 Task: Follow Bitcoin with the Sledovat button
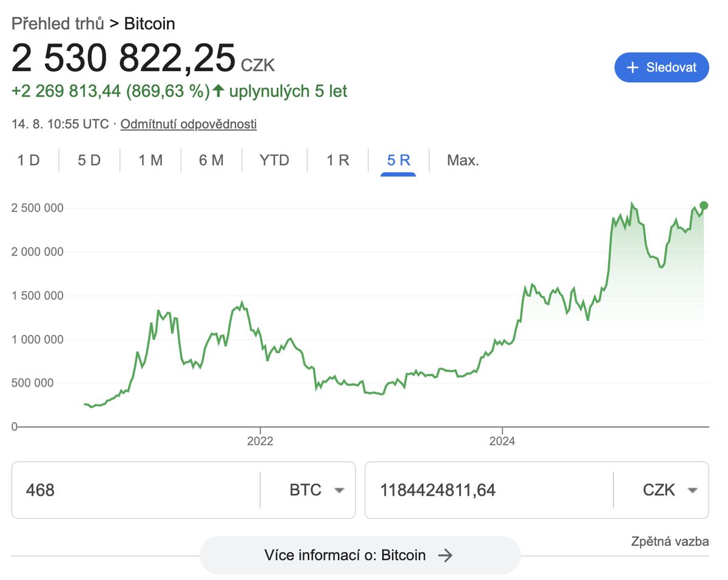[x=662, y=67]
